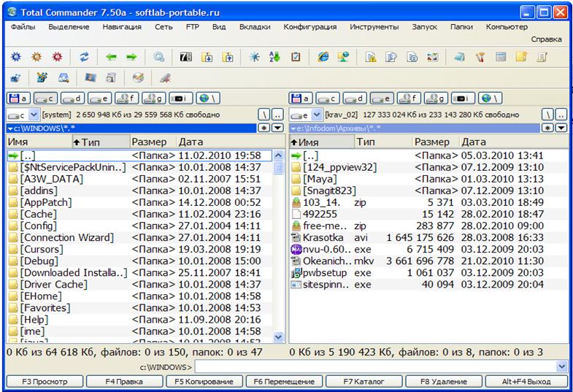
Task: Click the yellow sticky note toolbar icon
Action: 521,57
